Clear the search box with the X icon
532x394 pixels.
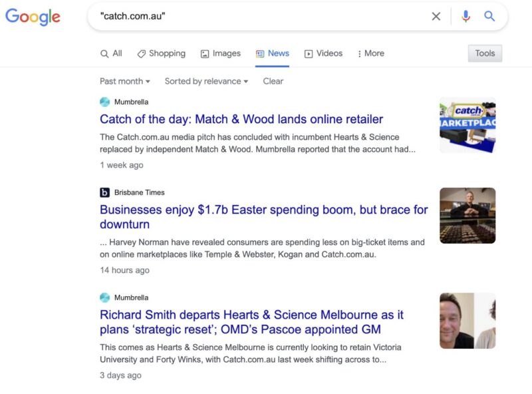coord(436,16)
